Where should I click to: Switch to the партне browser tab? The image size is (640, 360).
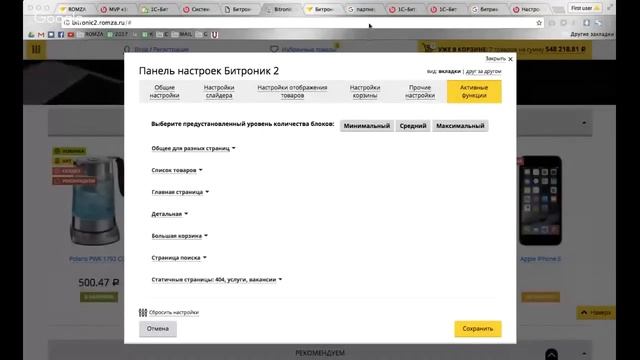pyautogui.click(x=362, y=9)
